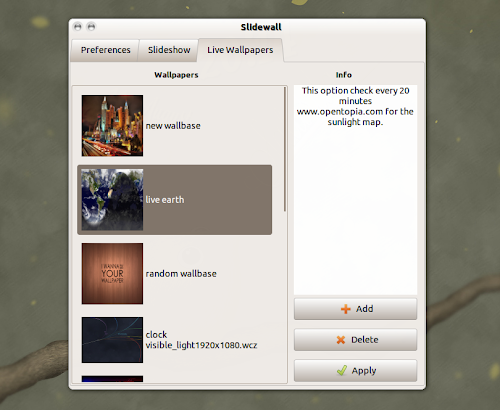The height and width of the screenshot is (410, 500).
Task: Click the first round window button in titlebar
Action: coord(78,27)
